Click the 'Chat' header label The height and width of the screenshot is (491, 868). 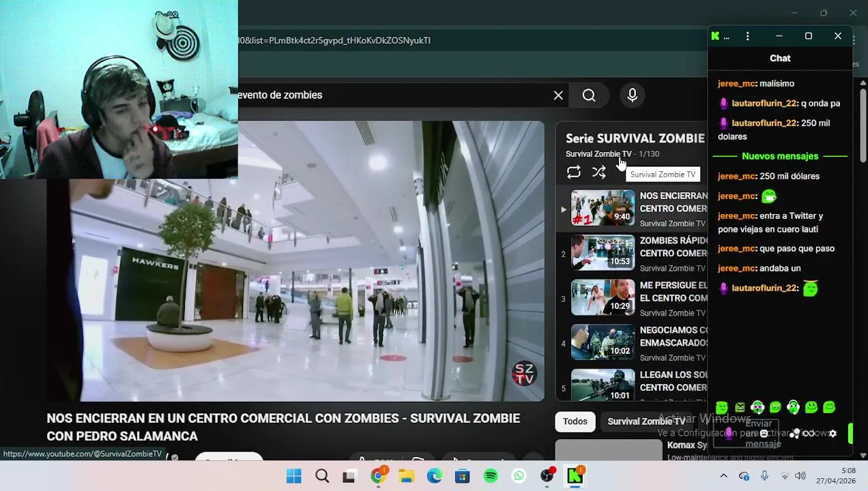pos(780,59)
